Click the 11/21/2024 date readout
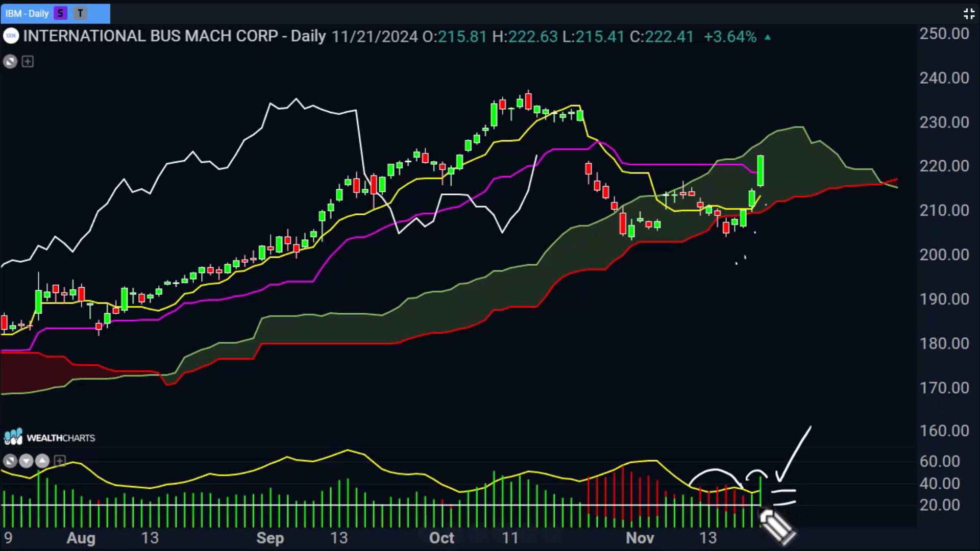Image resolution: width=980 pixels, height=551 pixels. click(375, 37)
